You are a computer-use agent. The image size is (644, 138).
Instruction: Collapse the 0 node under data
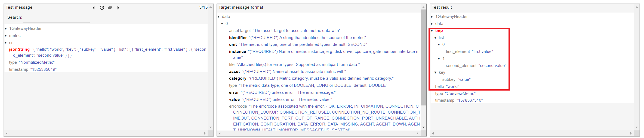click(x=222, y=24)
